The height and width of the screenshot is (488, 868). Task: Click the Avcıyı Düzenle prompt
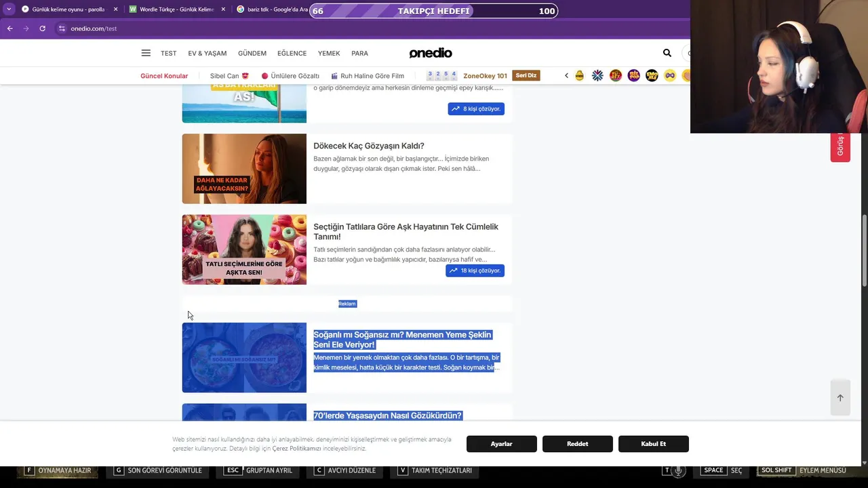point(345,470)
